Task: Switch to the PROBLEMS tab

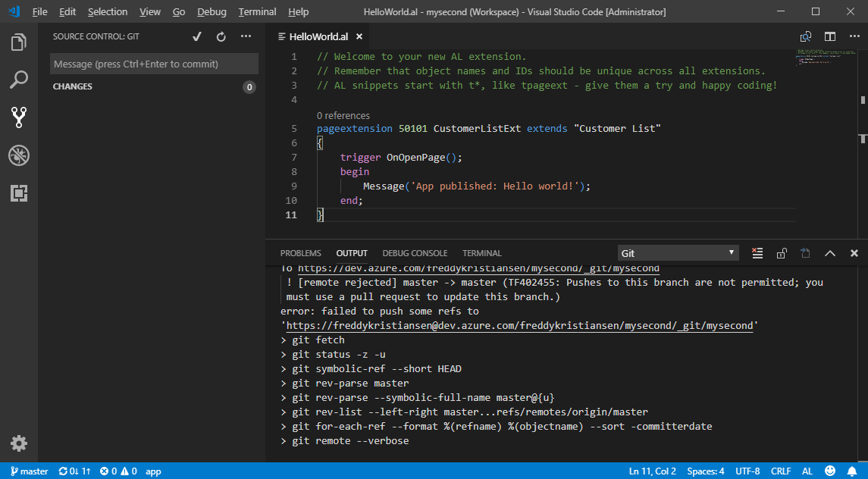Action: (300, 253)
